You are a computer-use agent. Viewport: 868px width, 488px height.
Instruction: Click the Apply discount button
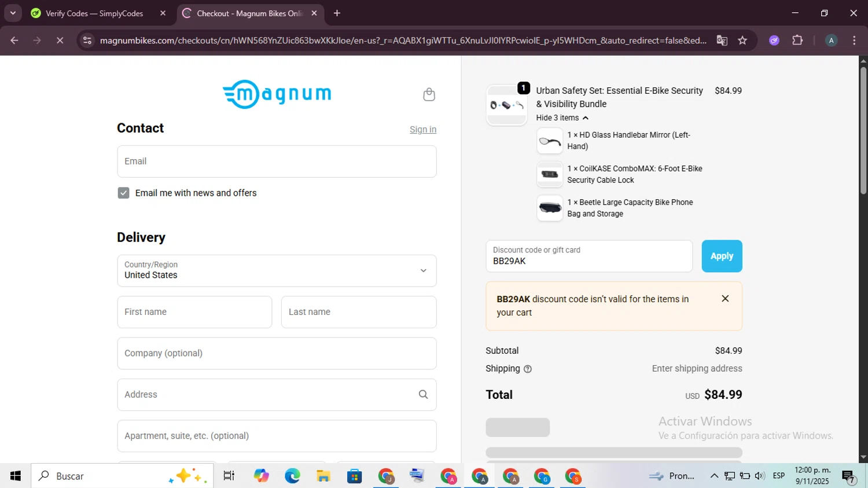coord(722,256)
